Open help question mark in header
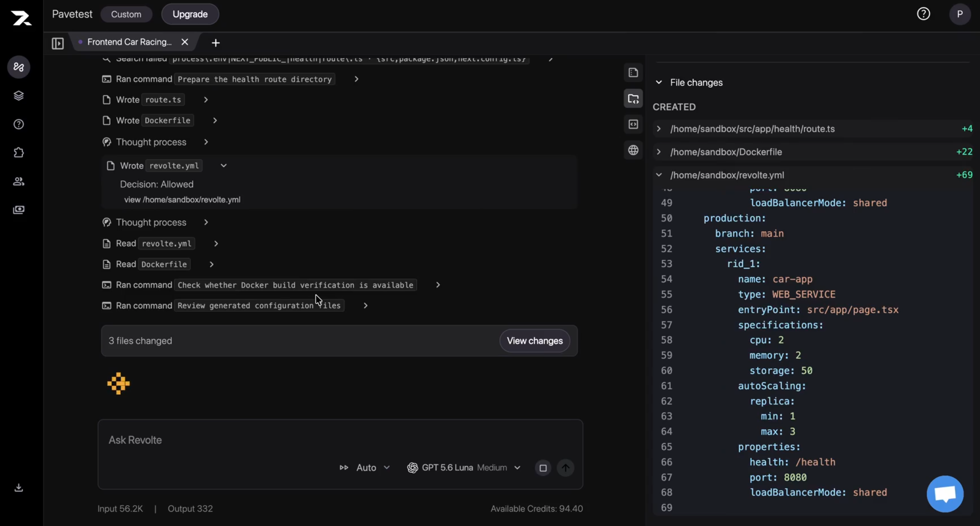The image size is (980, 526). click(924, 14)
